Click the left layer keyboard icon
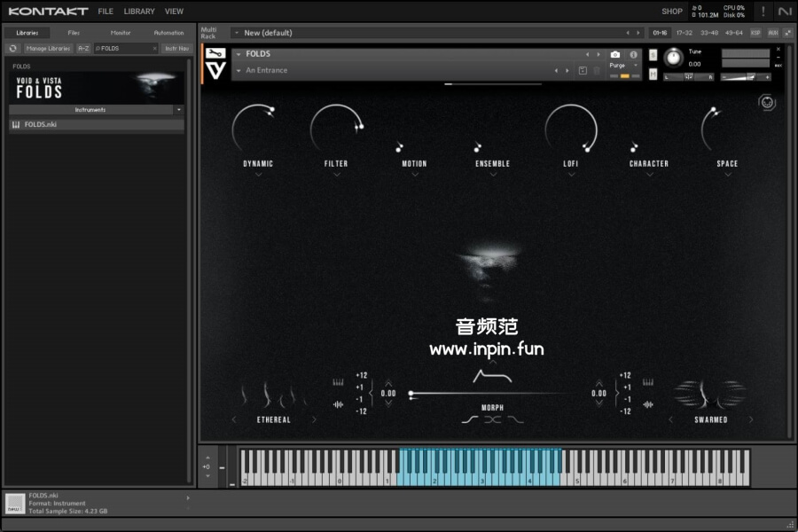 [338, 382]
